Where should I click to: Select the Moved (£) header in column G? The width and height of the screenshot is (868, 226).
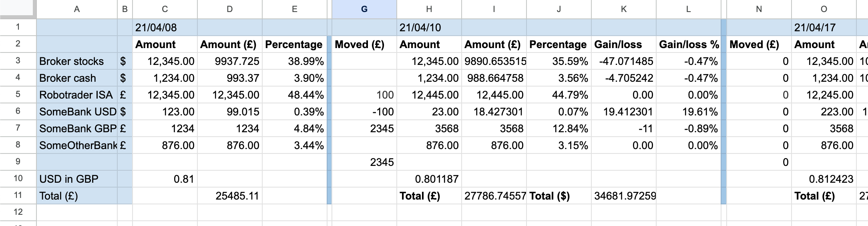pos(364,44)
